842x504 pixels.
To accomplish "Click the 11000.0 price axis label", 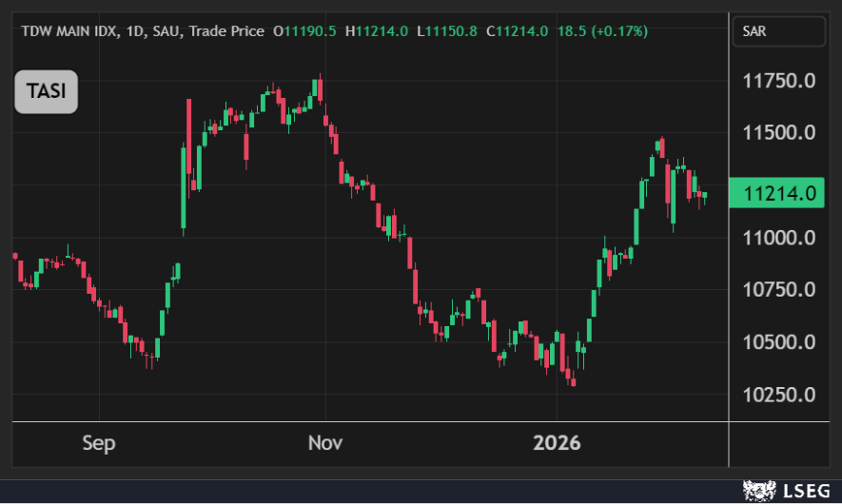I will point(778,238).
